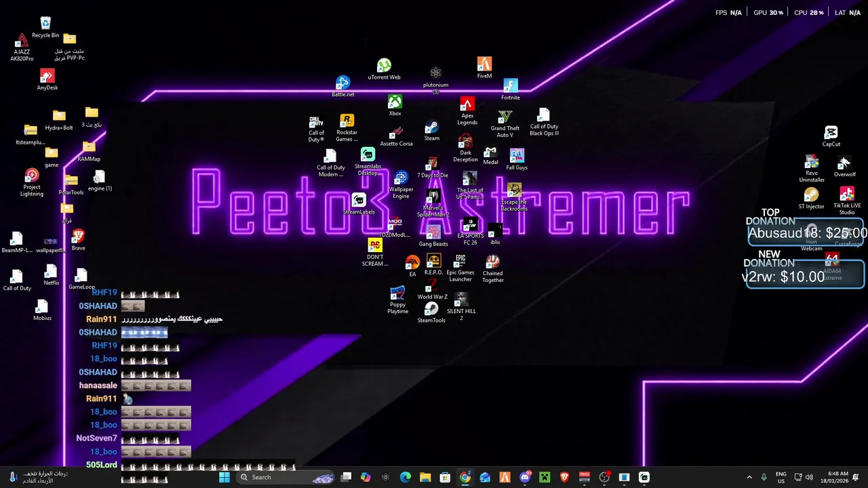Open the SteamTools shortcut
This screenshot has width=868, height=488.
431,312
